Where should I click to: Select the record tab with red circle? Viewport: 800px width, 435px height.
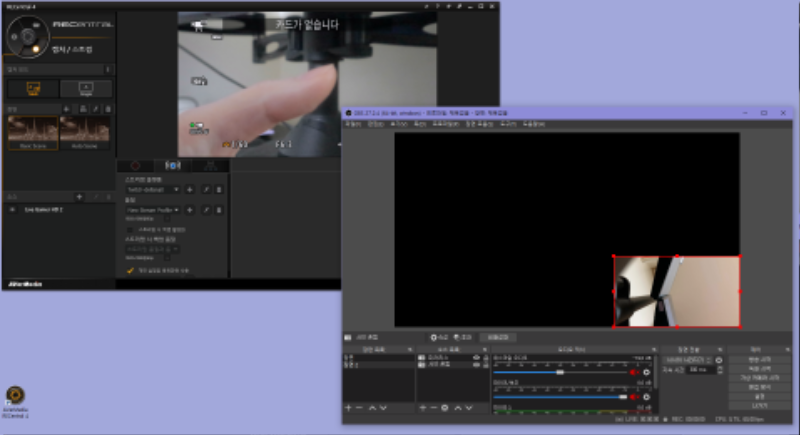[135, 166]
